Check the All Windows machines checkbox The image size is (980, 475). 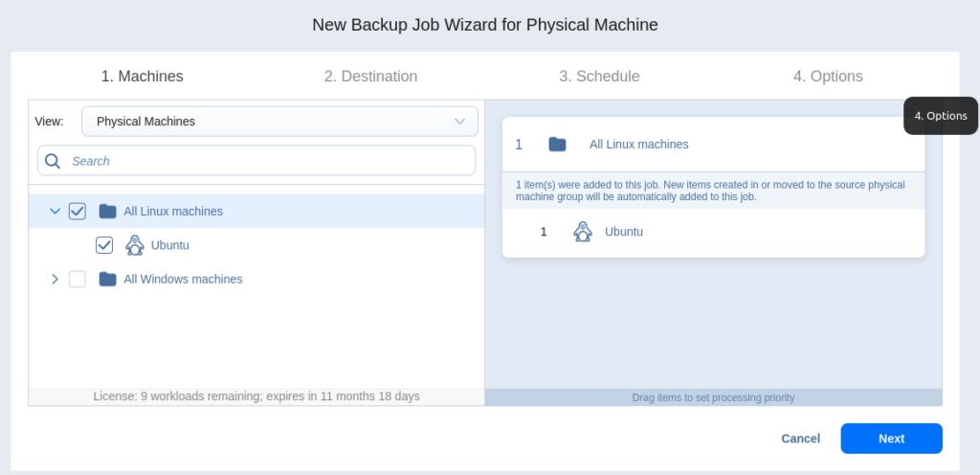pyautogui.click(x=78, y=280)
